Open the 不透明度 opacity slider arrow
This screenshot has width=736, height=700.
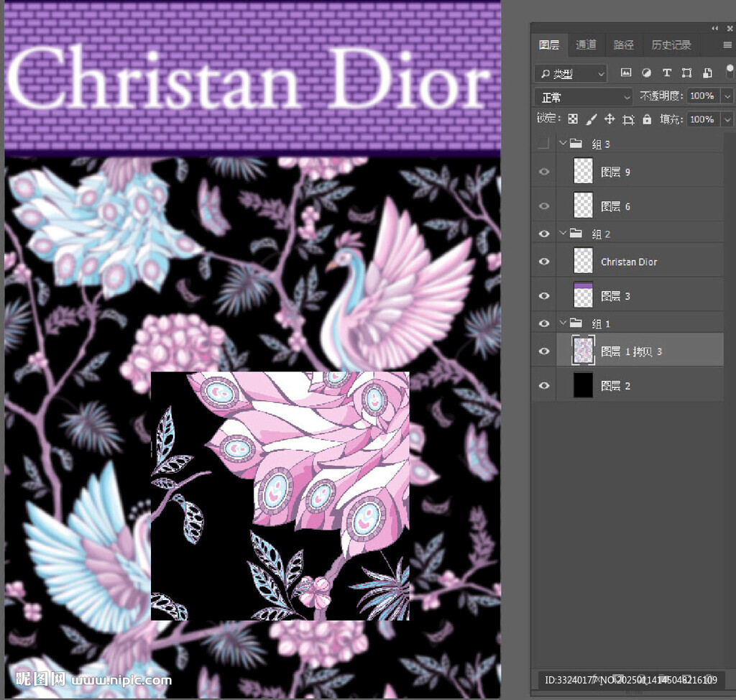(x=727, y=96)
